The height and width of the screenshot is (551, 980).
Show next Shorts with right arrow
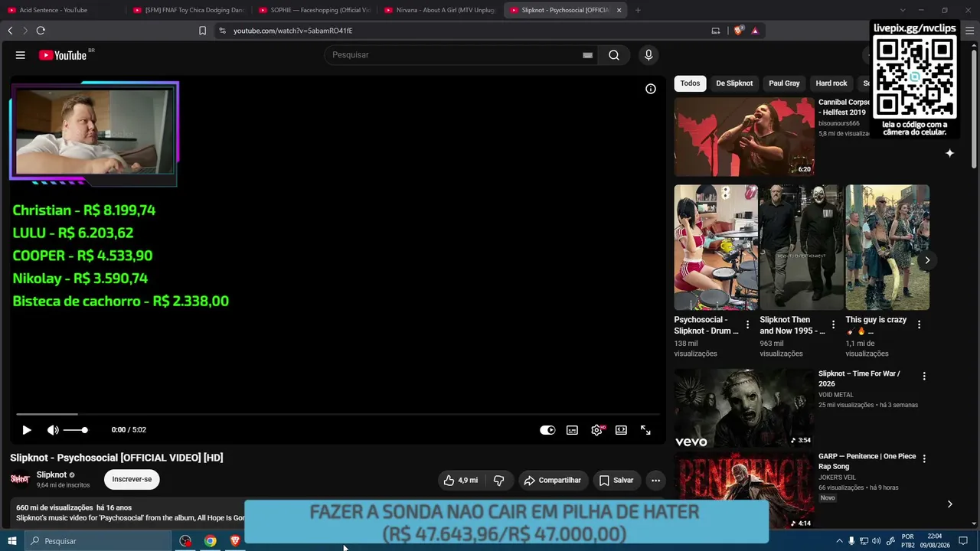click(x=927, y=260)
